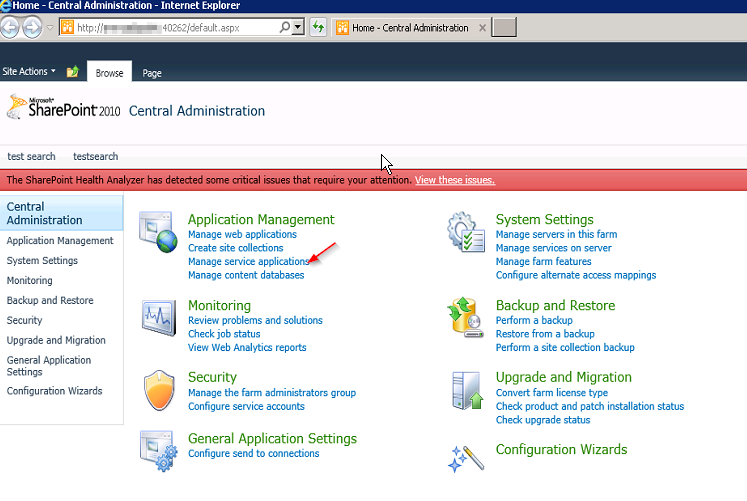Viewport: 747px width, 501px height.
Task: Go forward with browser Forward arrow
Action: [32, 27]
